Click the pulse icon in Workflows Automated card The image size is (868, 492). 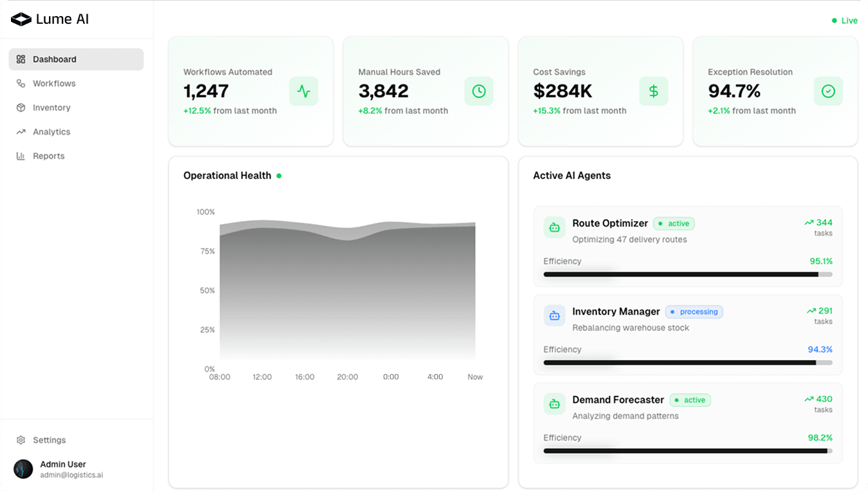click(303, 91)
